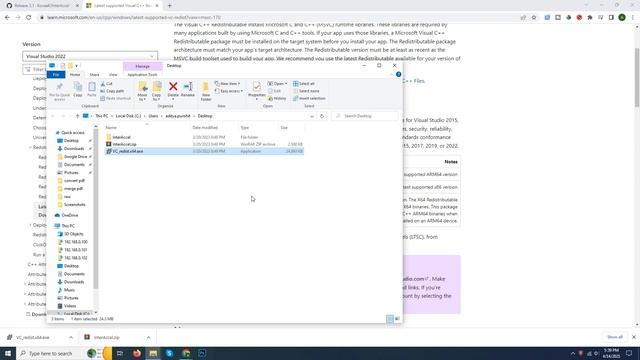Bookmark this page with star icon
This screenshot has height=360, width=640.
(x=533, y=18)
